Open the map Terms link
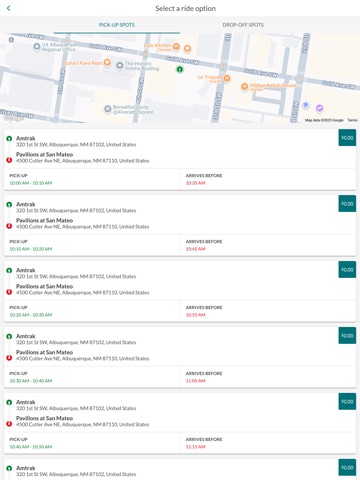The image size is (360, 480). pyautogui.click(x=352, y=120)
